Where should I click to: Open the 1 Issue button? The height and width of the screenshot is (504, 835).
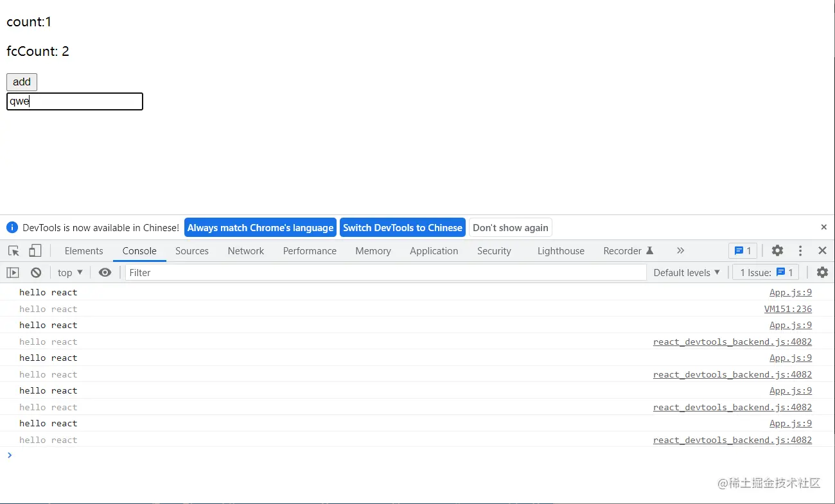tap(766, 273)
